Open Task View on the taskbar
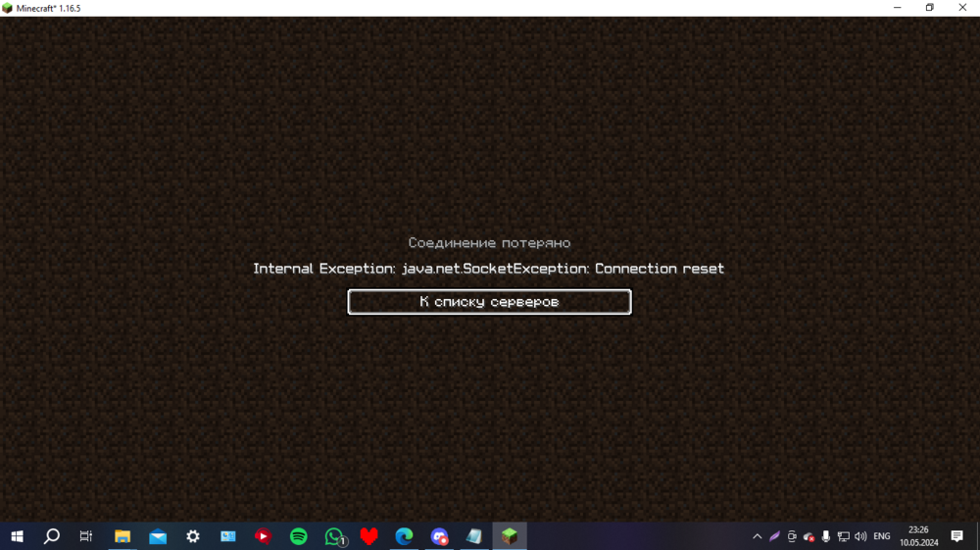This screenshot has width=980, height=550. tap(86, 536)
